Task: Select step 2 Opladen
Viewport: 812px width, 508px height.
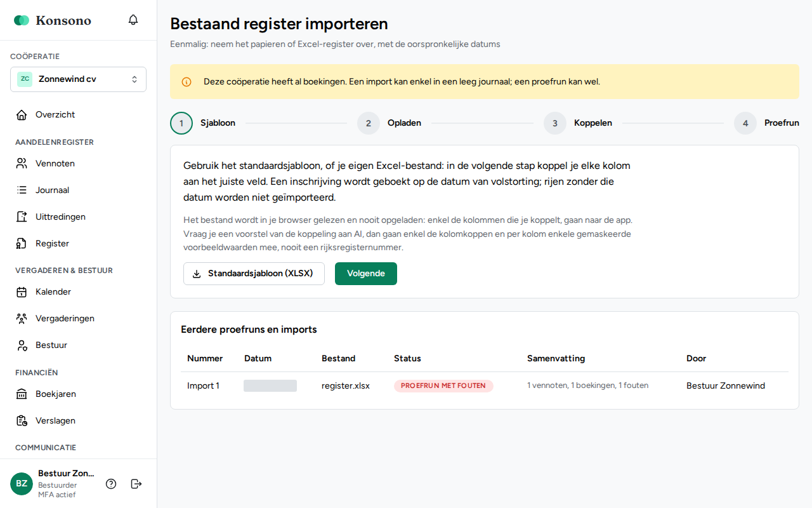Action: [389, 123]
